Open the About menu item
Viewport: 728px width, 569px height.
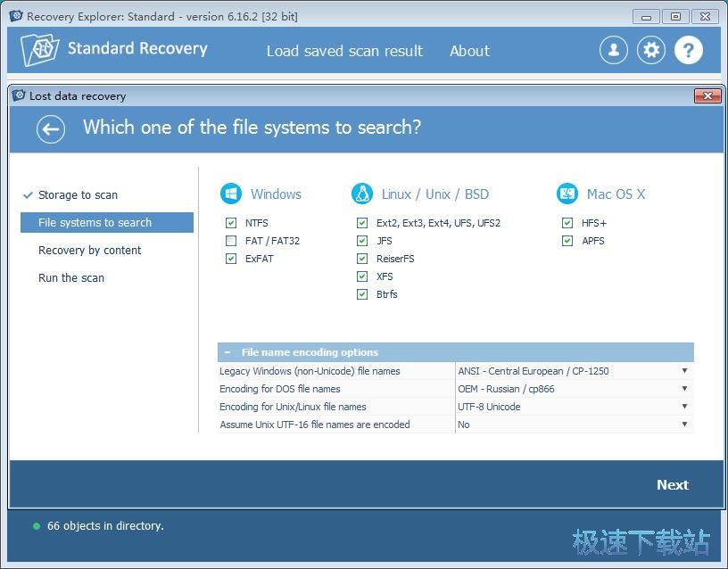[469, 51]
